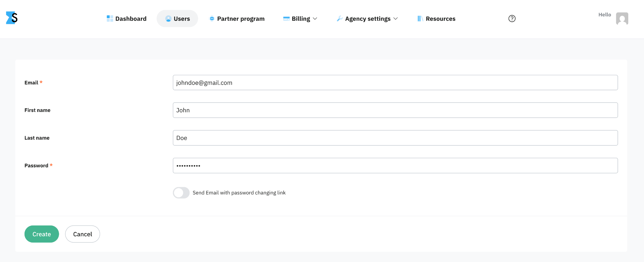Click the green Create button
The height and width of the screenshot is (262, 644).
pyautogui.click(x=42, y=234)
